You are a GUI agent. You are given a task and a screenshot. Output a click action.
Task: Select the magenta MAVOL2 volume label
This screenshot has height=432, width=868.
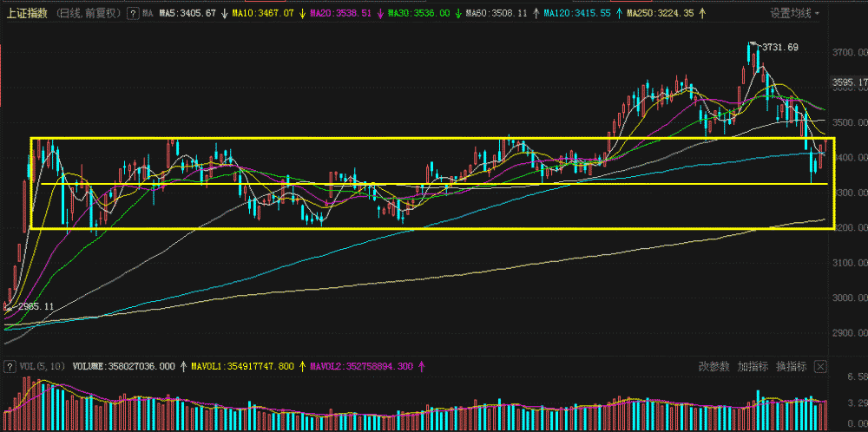pos(362,366)
